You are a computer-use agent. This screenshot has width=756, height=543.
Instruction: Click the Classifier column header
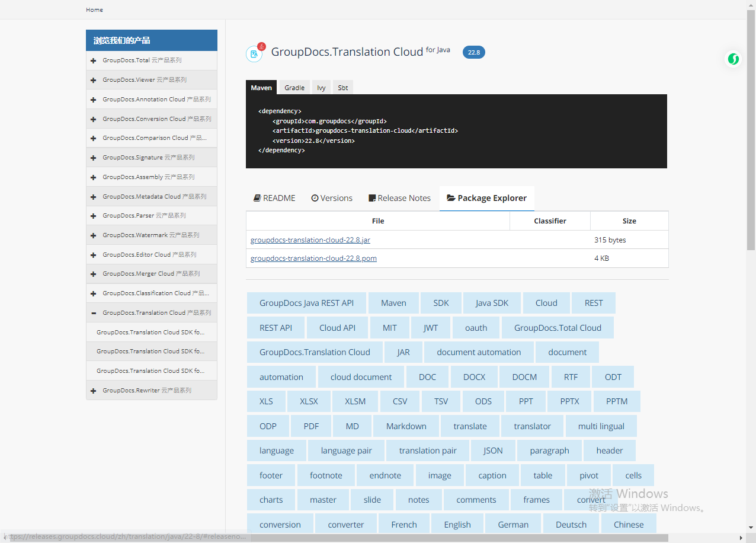point(550,221)
